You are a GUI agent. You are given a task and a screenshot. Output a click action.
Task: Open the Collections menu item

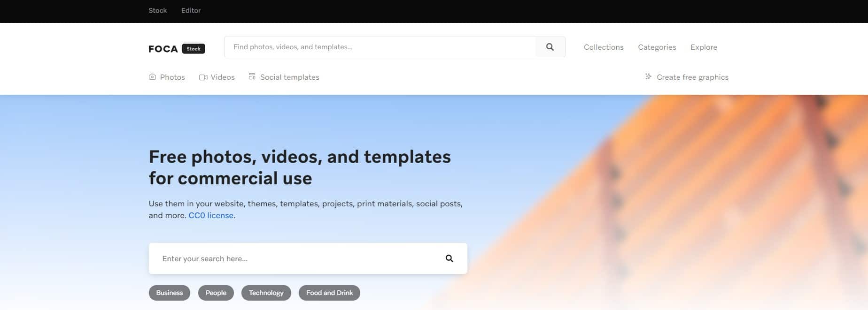604,47
